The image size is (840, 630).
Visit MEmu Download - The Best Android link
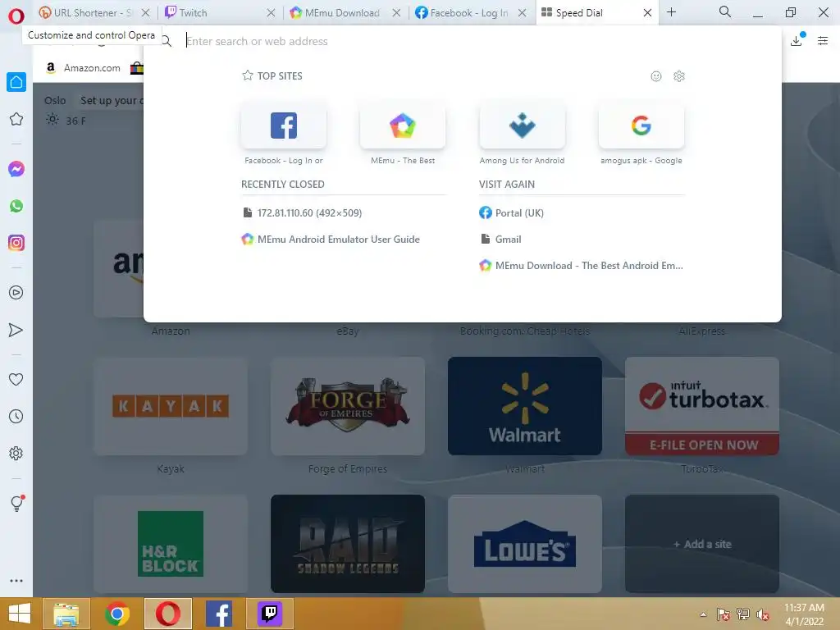click(x=582, y=266)
